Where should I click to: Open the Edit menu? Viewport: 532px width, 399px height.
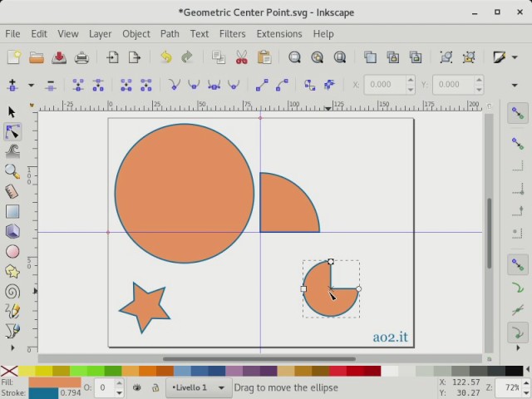(x=39, y=34)
